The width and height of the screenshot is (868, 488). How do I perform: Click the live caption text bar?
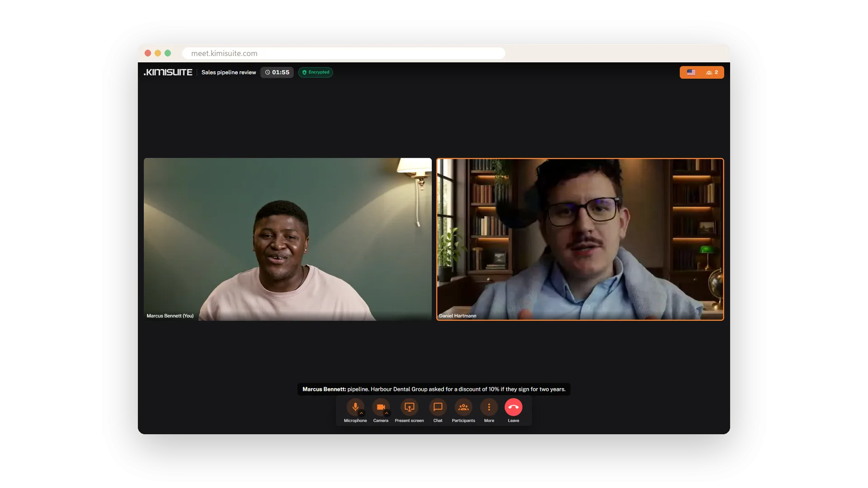point(434,389)
